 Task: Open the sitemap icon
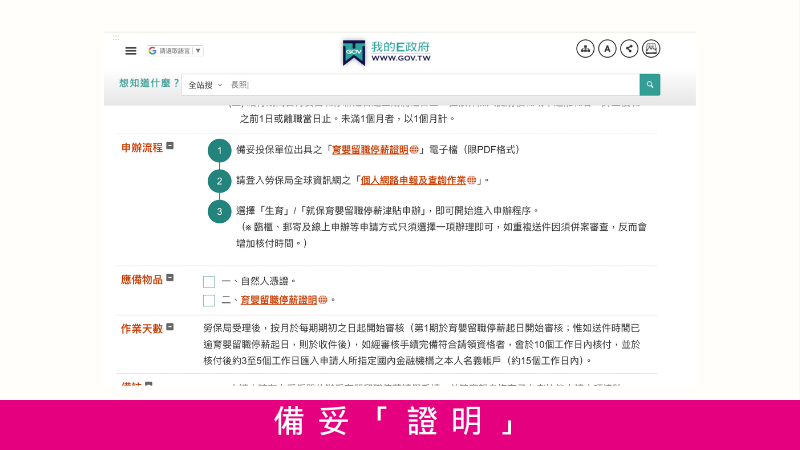tap(585, 48)
